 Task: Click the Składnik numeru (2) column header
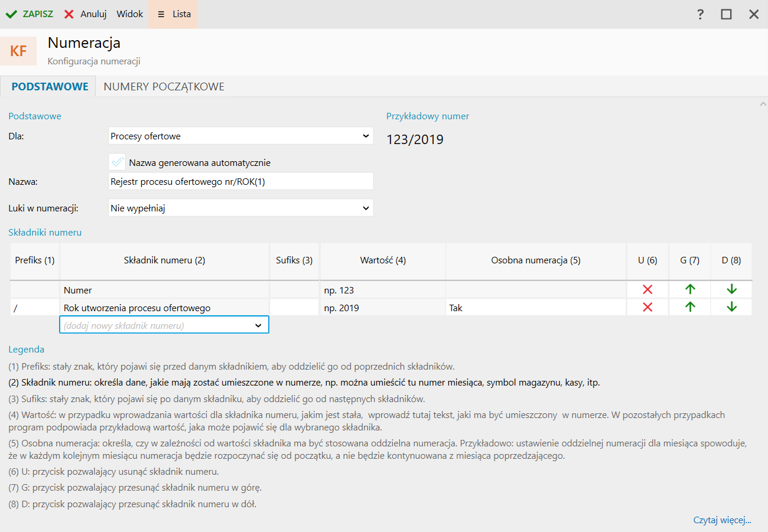pos(165,260)
